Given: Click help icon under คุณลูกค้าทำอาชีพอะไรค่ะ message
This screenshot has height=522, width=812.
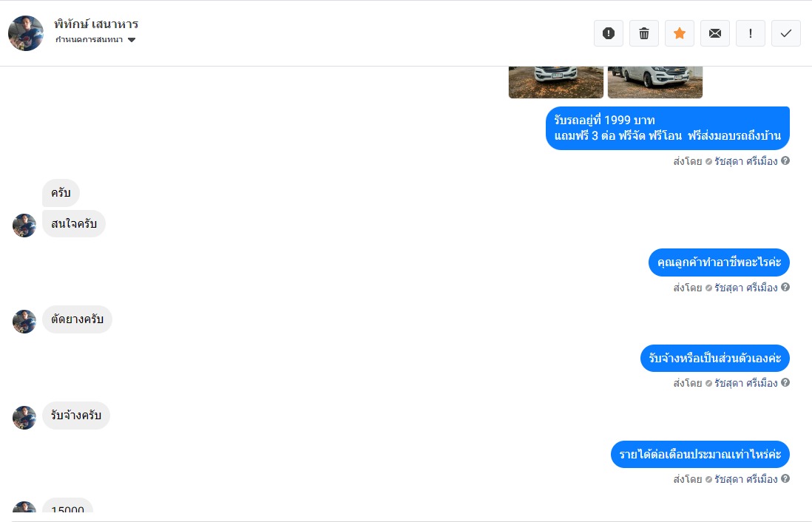Looking at the screenshot, I should [x=785, y=287].
